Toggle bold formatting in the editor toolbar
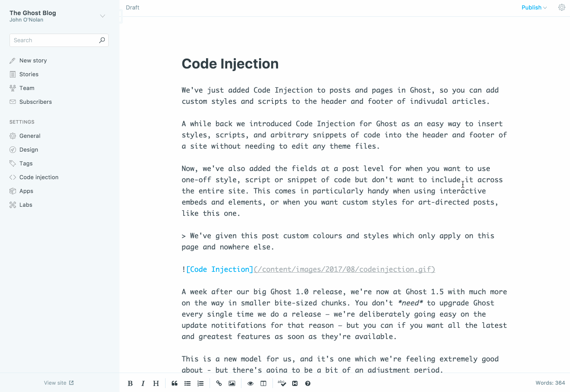This screenshot has height=392, width=570. (130, 383)
